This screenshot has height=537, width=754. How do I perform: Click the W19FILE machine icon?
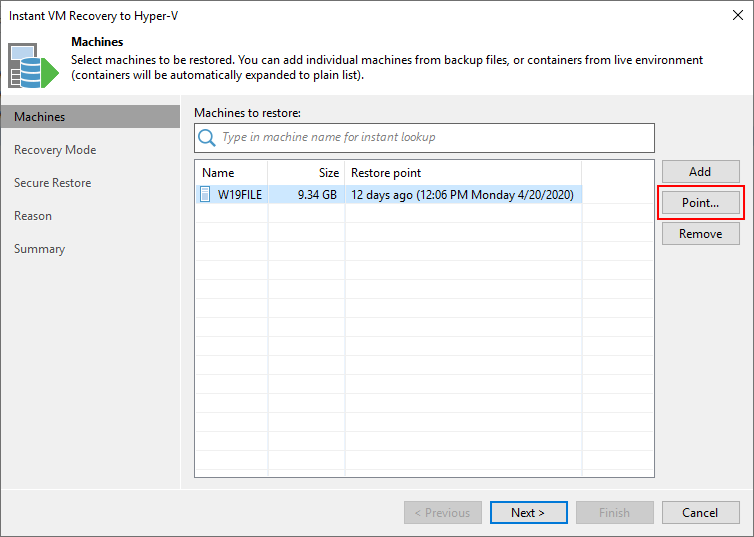tap(205, 194)
